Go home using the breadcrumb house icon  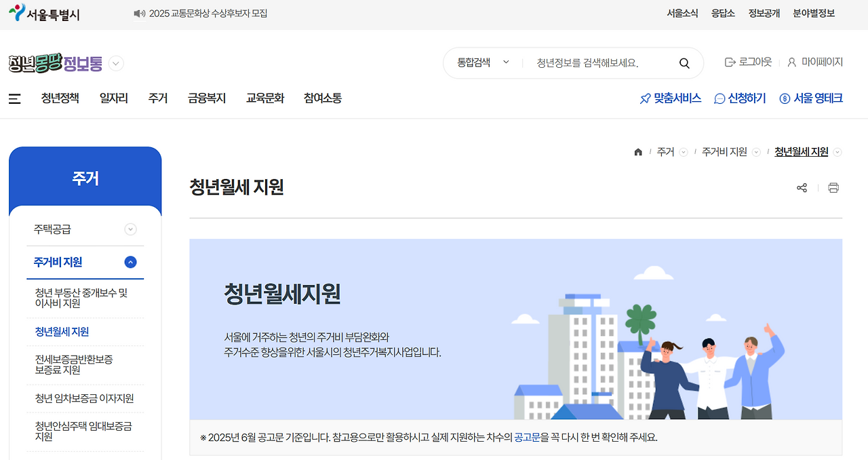[638, 151]
